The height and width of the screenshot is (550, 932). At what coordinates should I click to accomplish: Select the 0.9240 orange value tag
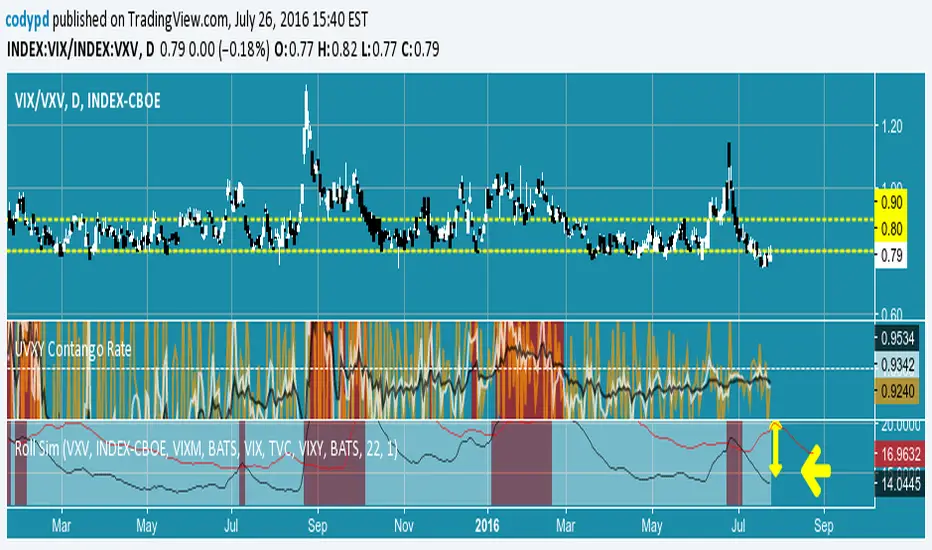[898, 392]
